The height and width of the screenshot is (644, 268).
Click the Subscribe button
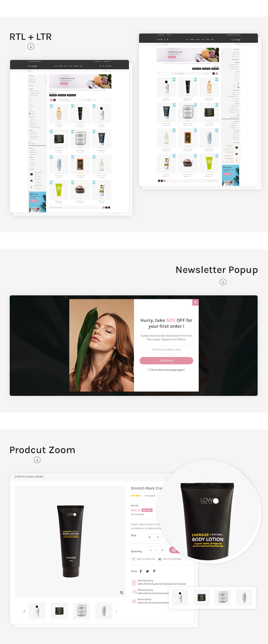tap(166, 360)
